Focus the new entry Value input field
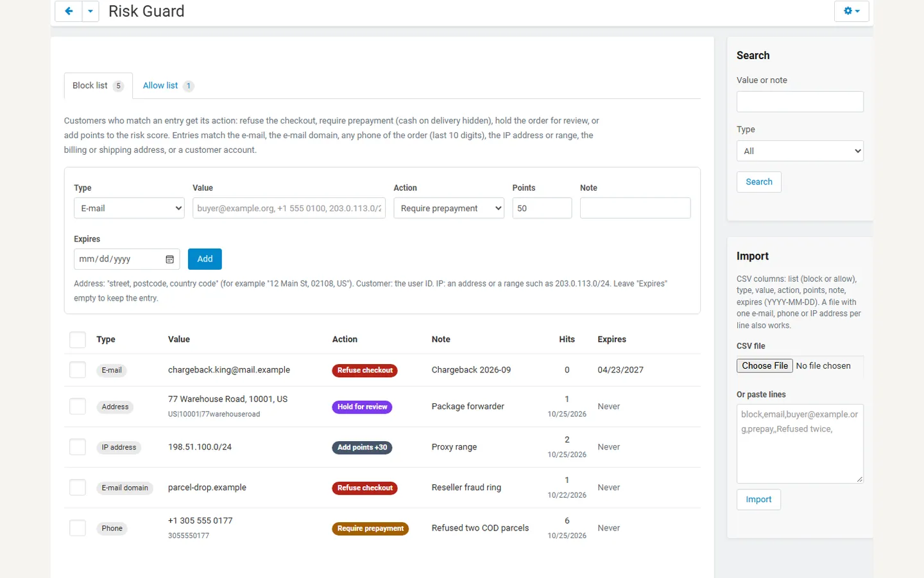 pyautogui.click(x=289, y=208)
